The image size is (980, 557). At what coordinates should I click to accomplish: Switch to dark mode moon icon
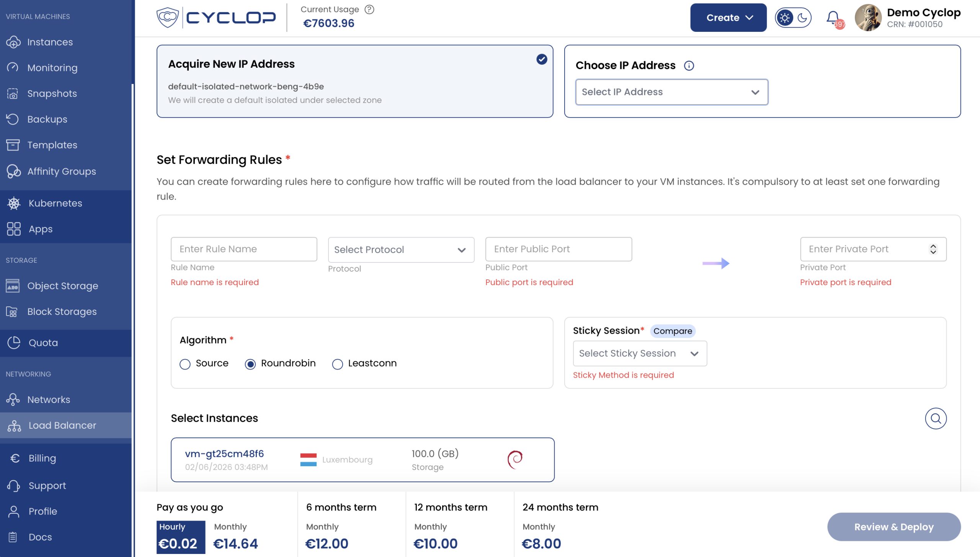pos(802,18)
